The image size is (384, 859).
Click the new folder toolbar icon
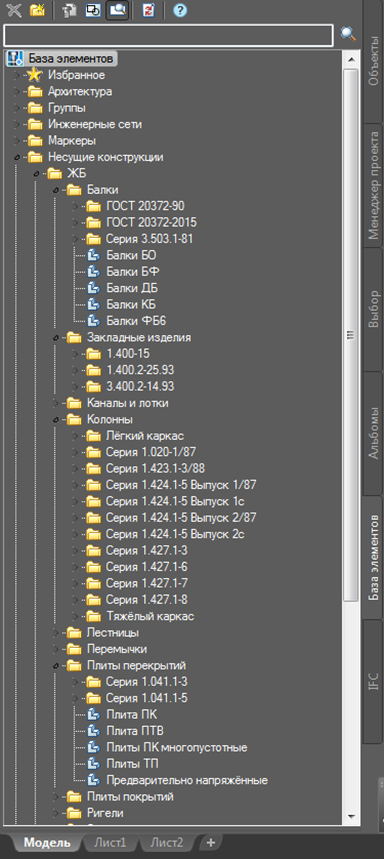click(37, 10)
